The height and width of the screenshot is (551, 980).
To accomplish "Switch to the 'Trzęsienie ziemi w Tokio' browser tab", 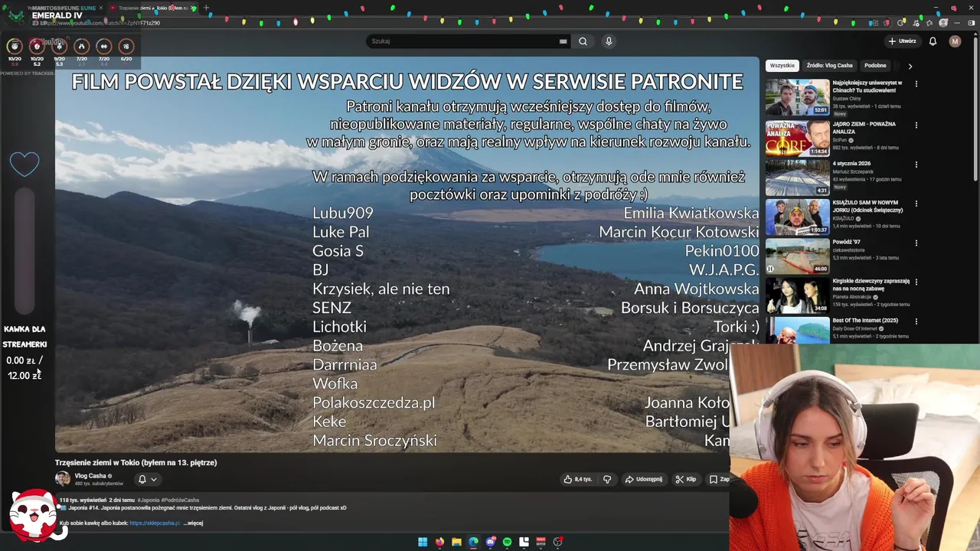I will click(152, 8).
